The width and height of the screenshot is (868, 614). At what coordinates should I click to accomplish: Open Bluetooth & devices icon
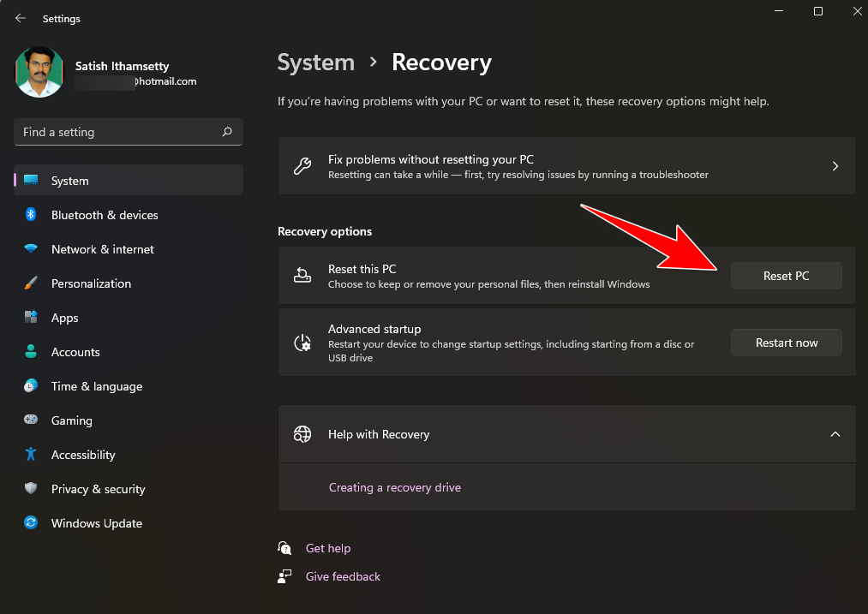(31, 215)
